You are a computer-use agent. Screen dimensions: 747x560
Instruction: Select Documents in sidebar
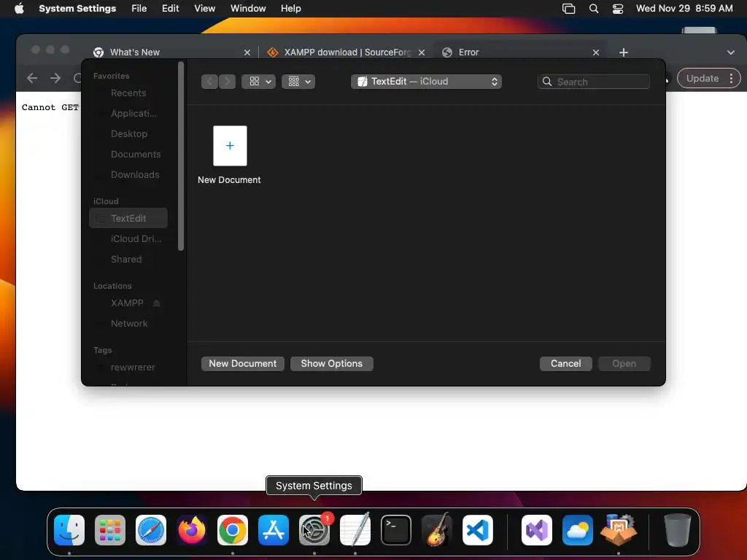[x=128, y=155]
